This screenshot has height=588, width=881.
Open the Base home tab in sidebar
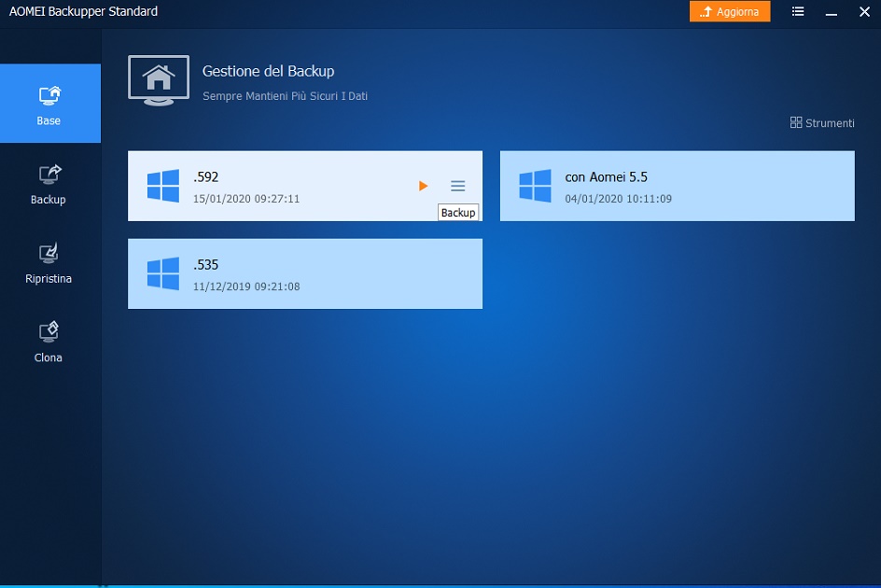(x=50, y=104)
